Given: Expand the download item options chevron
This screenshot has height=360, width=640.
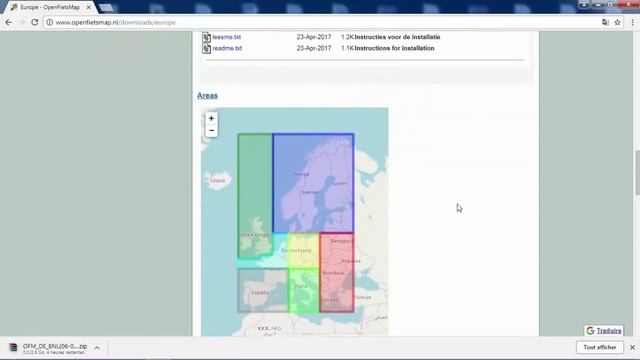Looking at the screenshot, I should pyautogui.click(x=97, y=348).
